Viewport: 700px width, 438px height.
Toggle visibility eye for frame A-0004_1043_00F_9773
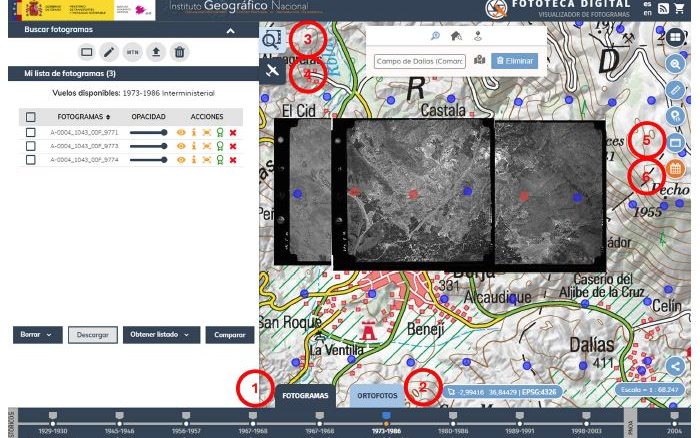click(182, 145)
